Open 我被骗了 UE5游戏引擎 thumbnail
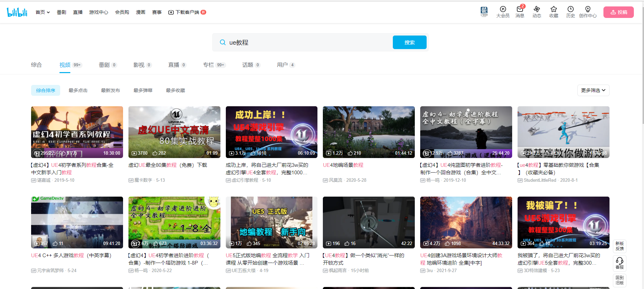 (564, 222)
